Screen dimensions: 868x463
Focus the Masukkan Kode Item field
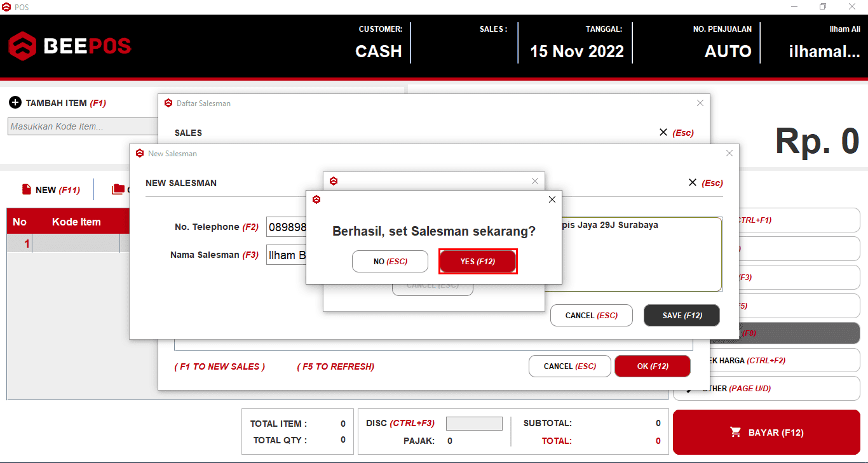pos(83,126)
